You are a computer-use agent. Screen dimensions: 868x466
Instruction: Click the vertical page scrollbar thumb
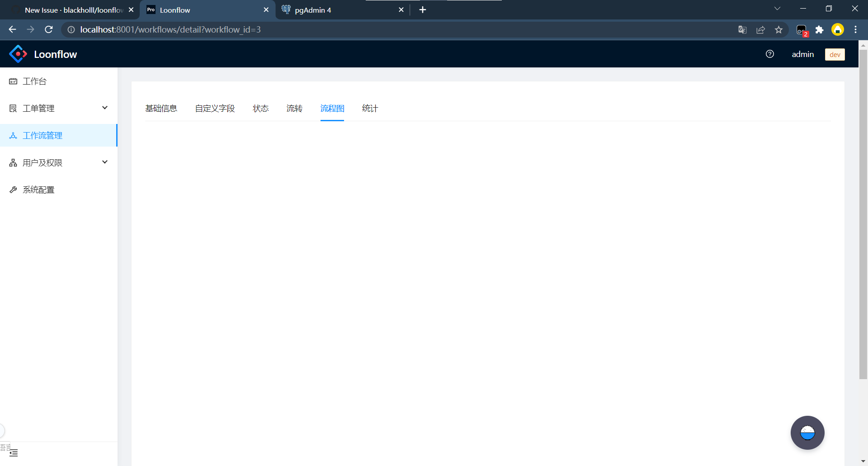click(x=863, y=214)
